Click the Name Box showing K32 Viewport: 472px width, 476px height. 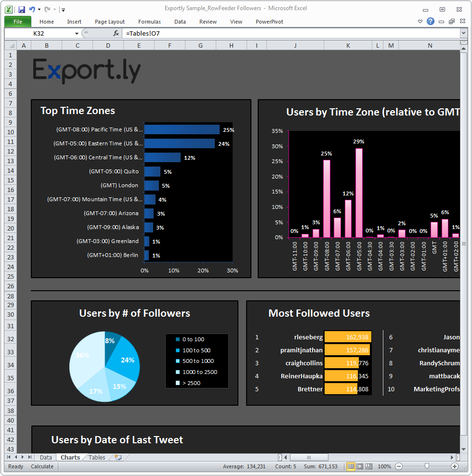39,33
